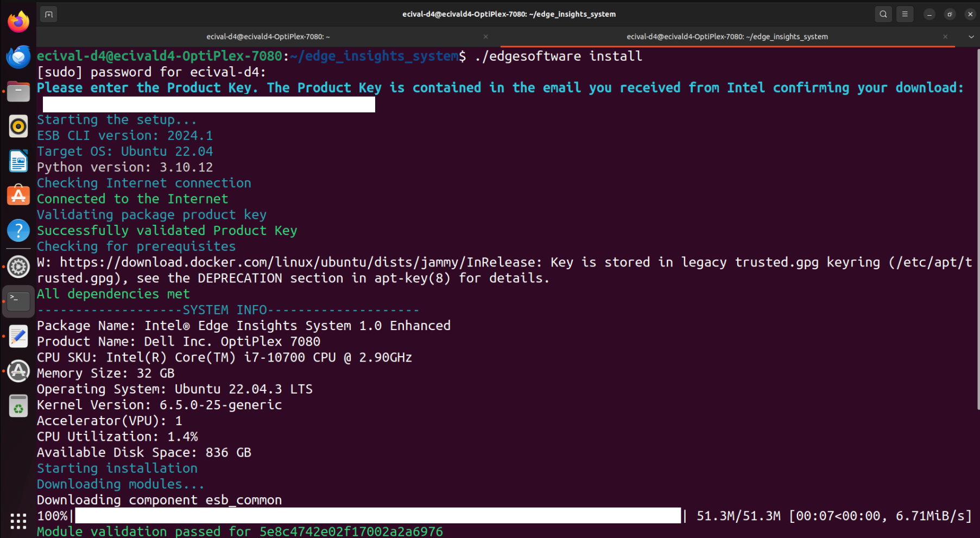Screen dimensions: 980x538
Task: Click 'Package Name: Intel Edge Insights System' line
Action: pos(244,326)
